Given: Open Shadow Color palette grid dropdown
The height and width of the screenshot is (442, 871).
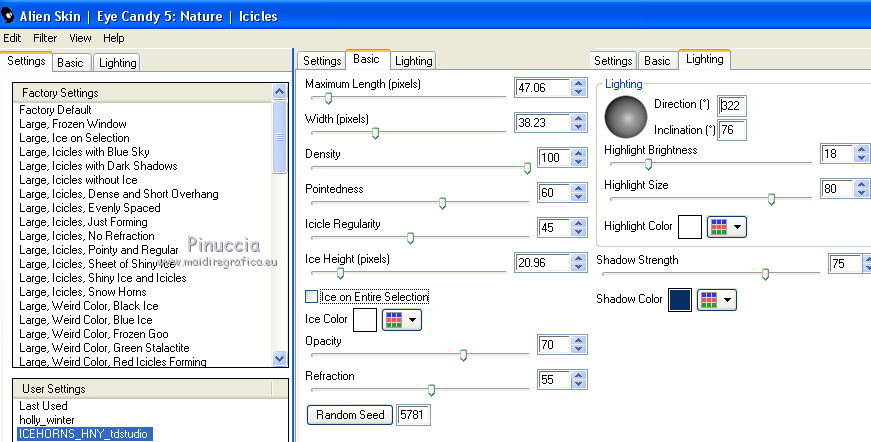Looking at the screenshot, I should click(717, 300).
